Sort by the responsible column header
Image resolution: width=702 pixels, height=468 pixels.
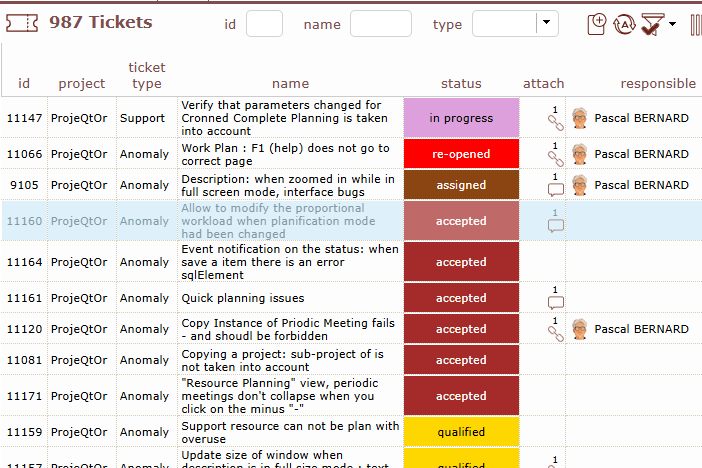coord(657,84)
